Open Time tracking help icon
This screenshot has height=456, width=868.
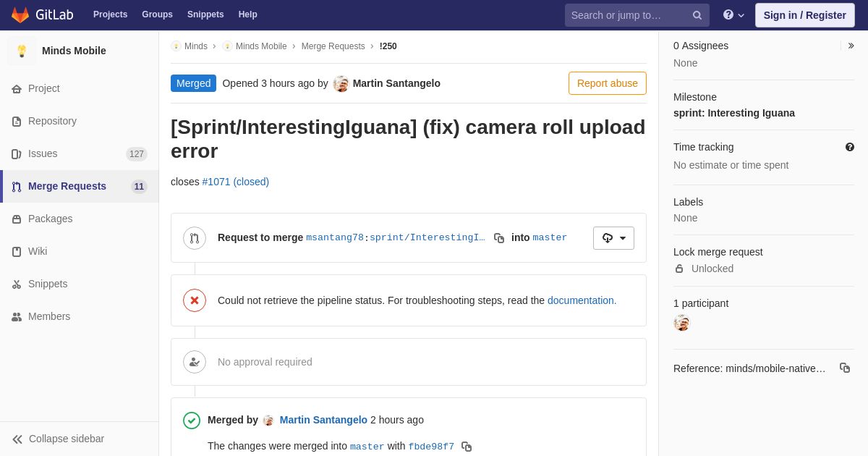tap(850, 147)
